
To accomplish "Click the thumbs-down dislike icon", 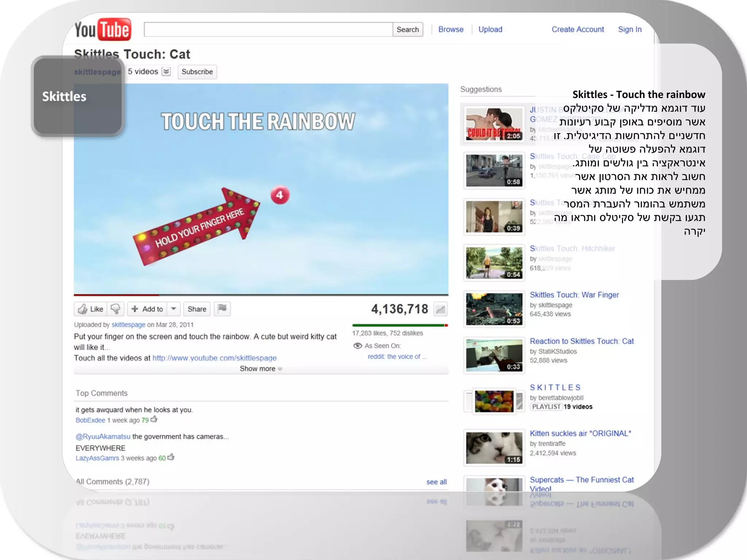I will pyautogui.click(x=116, y=309).
